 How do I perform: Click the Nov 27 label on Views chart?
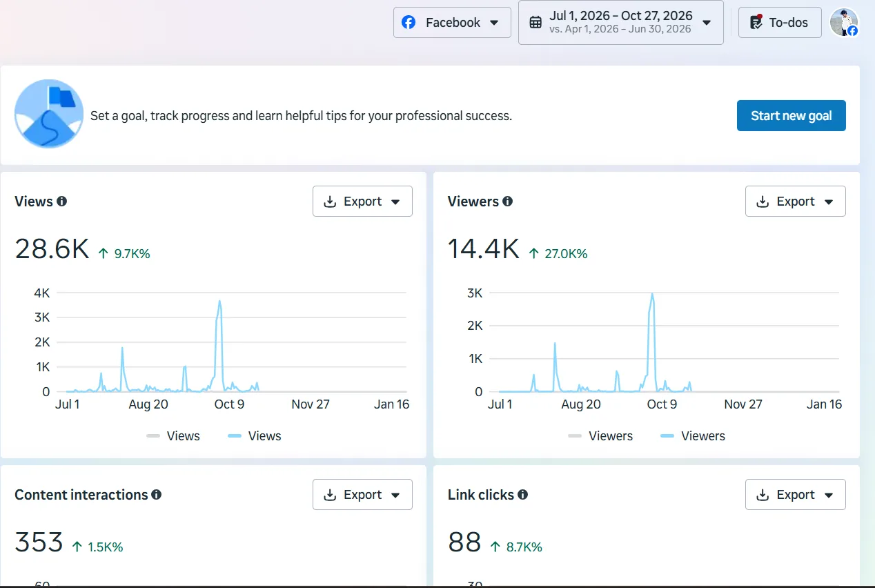pyautogui.click(x=311, y=404)
